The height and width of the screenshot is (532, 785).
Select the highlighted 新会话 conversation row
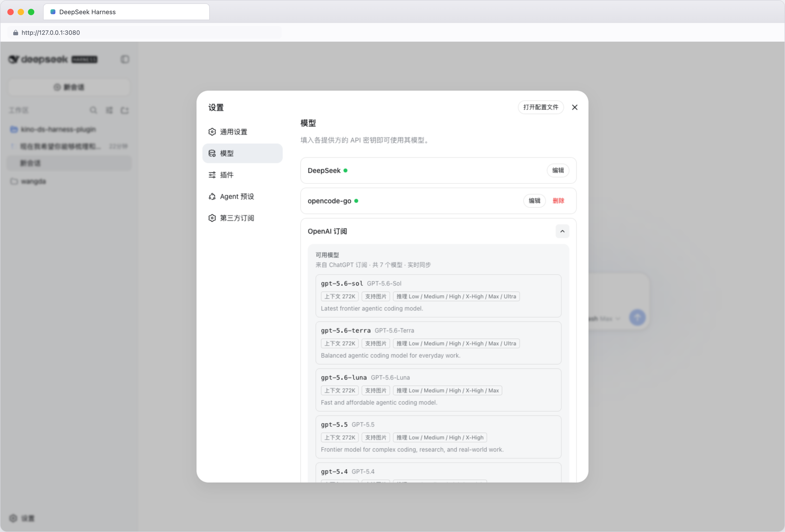coord(69,163)
